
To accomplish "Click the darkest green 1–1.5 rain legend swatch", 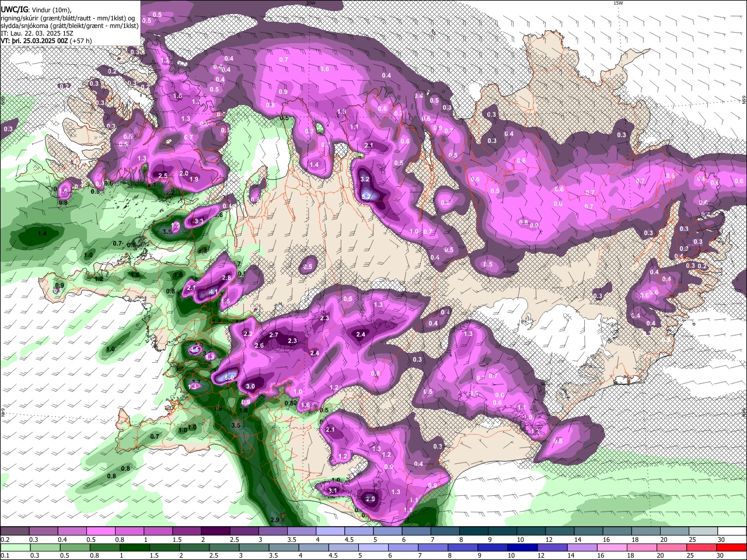I will (x=134, y=547).
